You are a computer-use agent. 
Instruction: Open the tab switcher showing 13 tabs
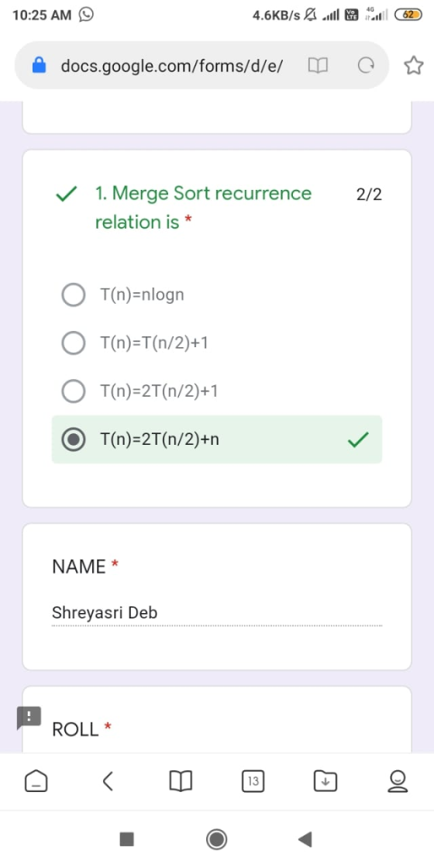tap(253, 781)
